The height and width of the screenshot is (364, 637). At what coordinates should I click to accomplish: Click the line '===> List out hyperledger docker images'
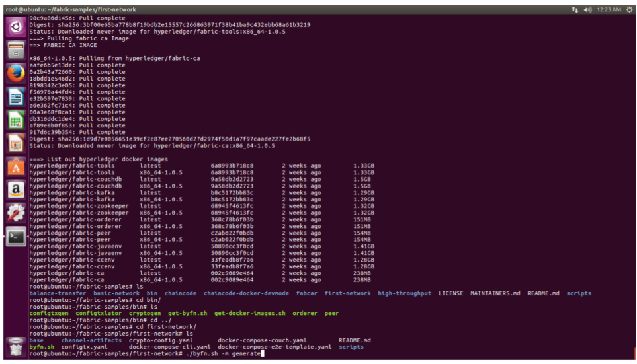99,159
